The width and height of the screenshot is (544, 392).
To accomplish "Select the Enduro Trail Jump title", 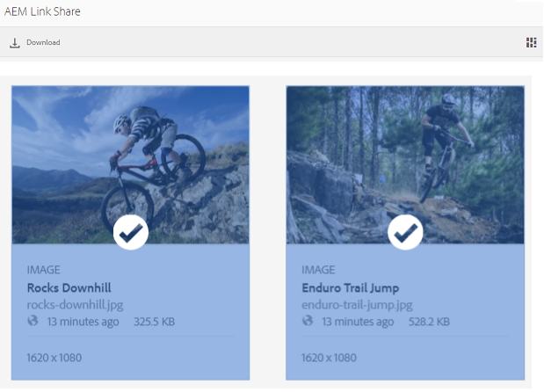I will pos(351,288).
